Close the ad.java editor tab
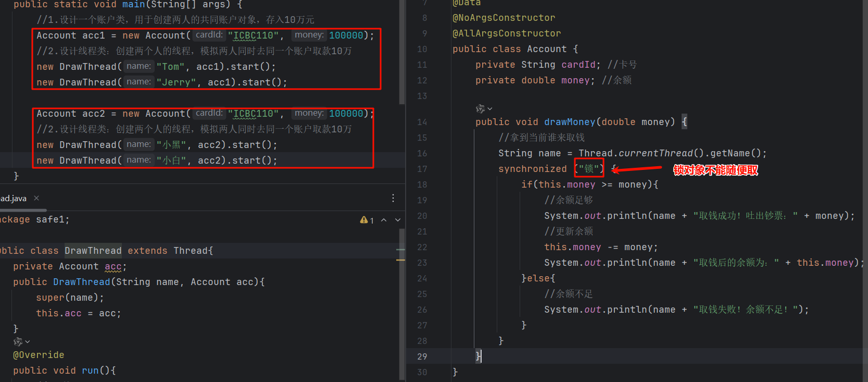 pyautogui.click(x=36, y=198)
